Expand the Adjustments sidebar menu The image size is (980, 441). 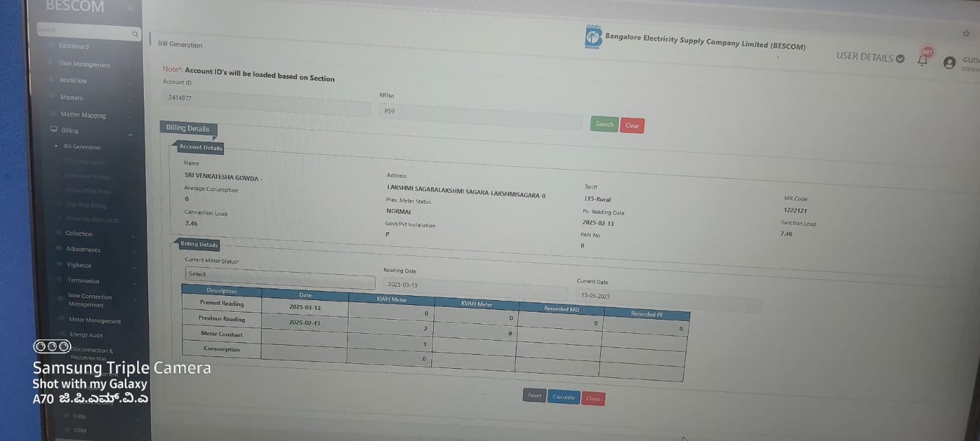(134, 252)
